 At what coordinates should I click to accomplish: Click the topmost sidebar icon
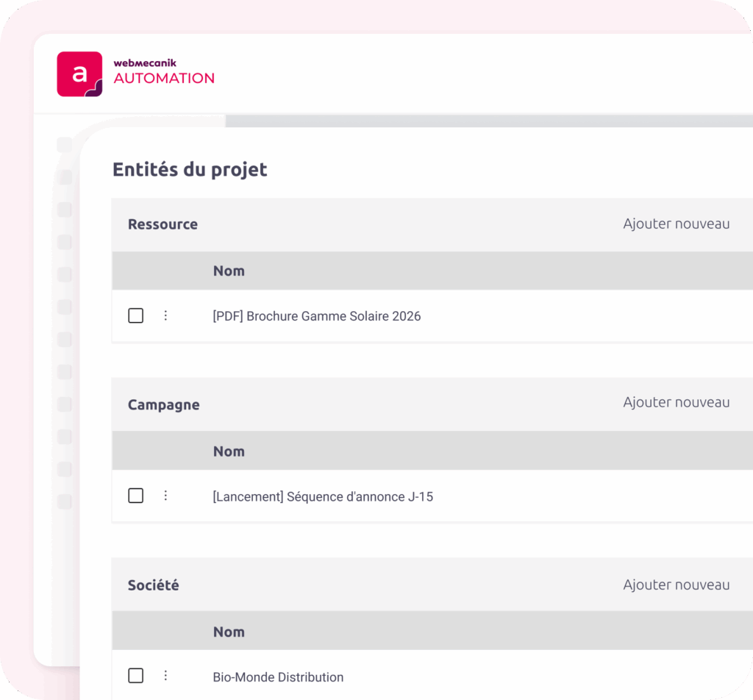[x=65, y=144]
